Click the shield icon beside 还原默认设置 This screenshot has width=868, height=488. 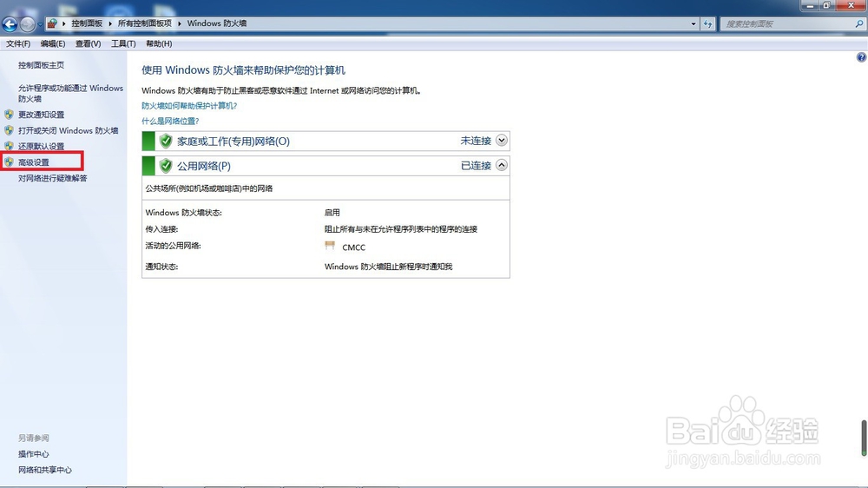pyautogui.click(x=9, y=146)
